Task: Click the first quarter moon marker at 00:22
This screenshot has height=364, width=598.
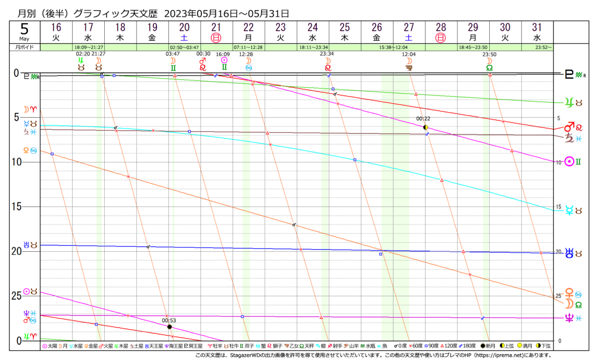Action: [425, 127]
